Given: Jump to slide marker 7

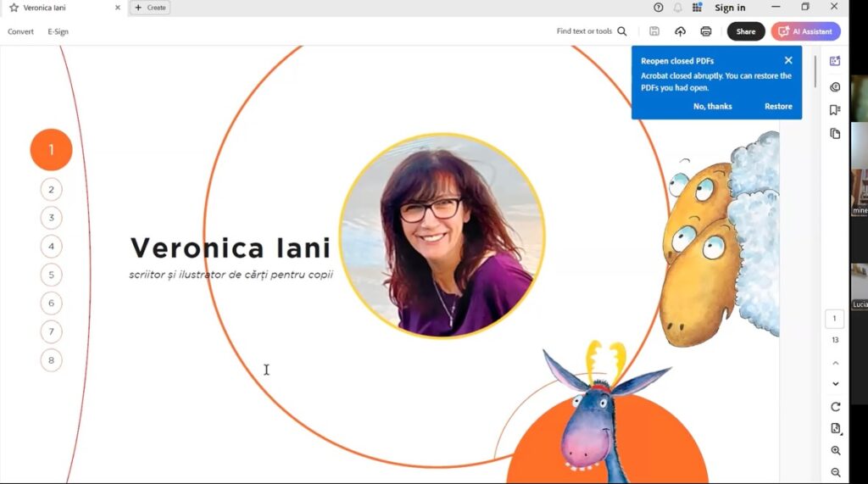Looking at the screenshot, I should coord(51,331).
